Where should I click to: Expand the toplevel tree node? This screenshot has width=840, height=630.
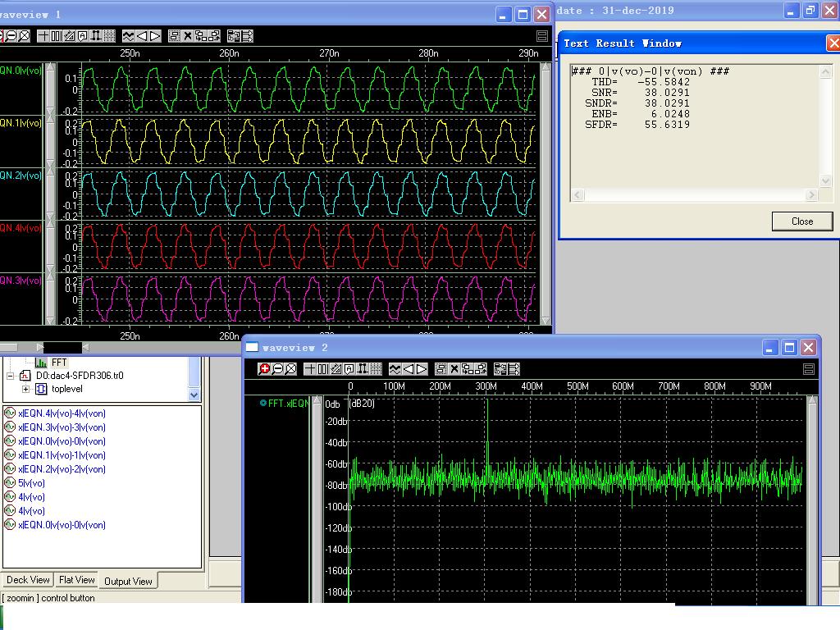(25, 390)
